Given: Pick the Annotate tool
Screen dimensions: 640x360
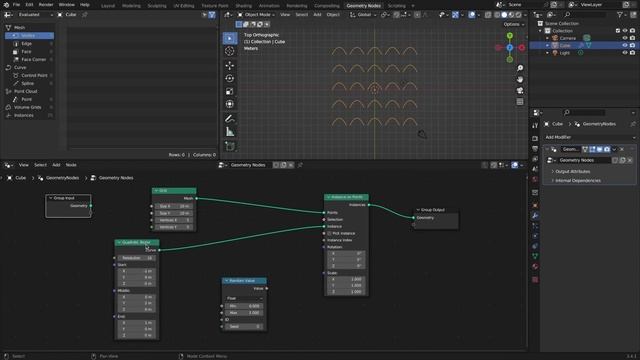Looking at the screenshot, I should point(230,119).
